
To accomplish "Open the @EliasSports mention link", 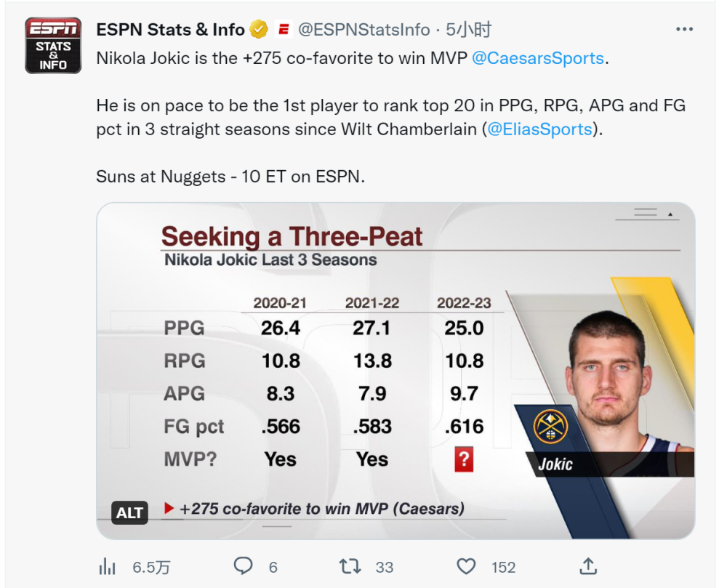I will [539, 129].
